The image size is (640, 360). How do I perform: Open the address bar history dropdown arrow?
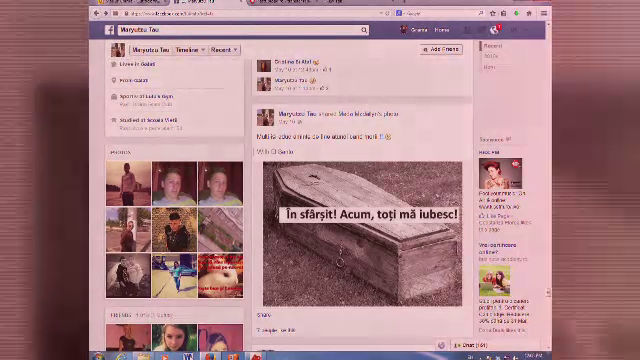(x=381, y=13)
